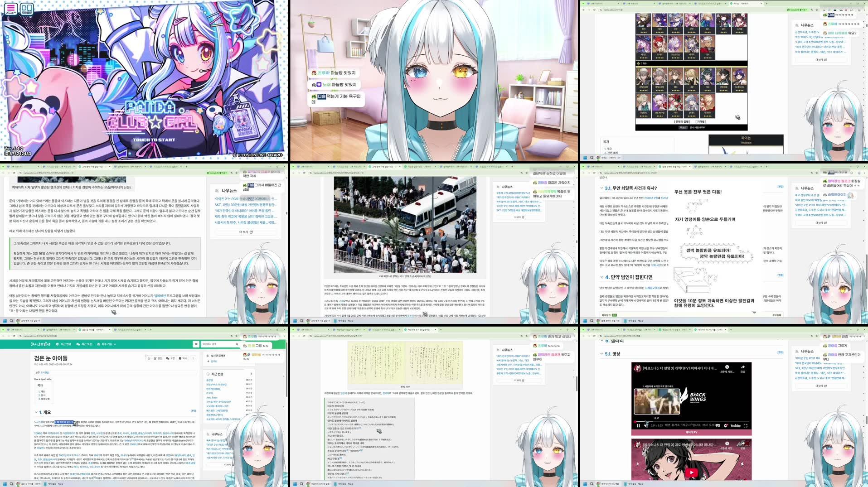The image size is (868, 487).
Task: Toggle fullscreen on the embedded YouTube player
Action: 746,426
